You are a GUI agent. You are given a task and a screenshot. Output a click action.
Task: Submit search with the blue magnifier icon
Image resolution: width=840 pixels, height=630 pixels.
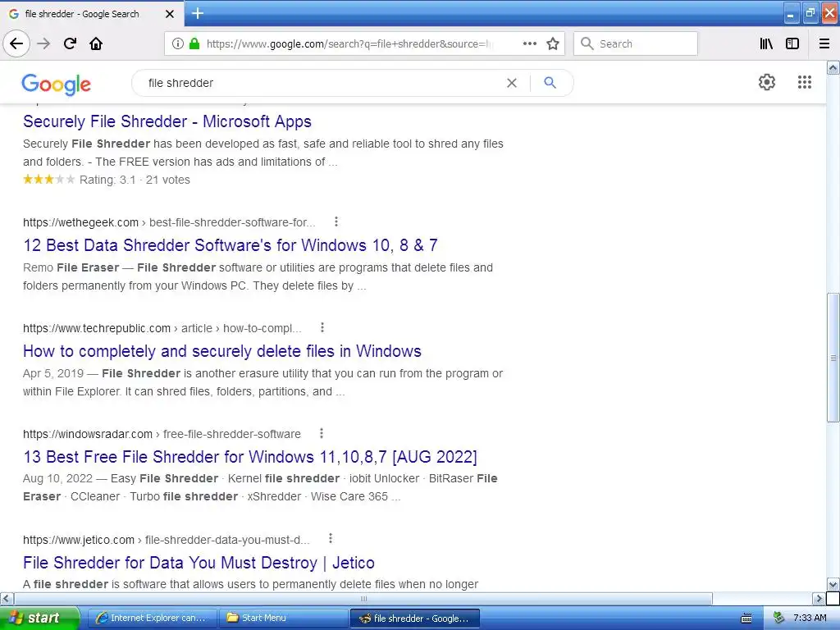click(550, 83)
